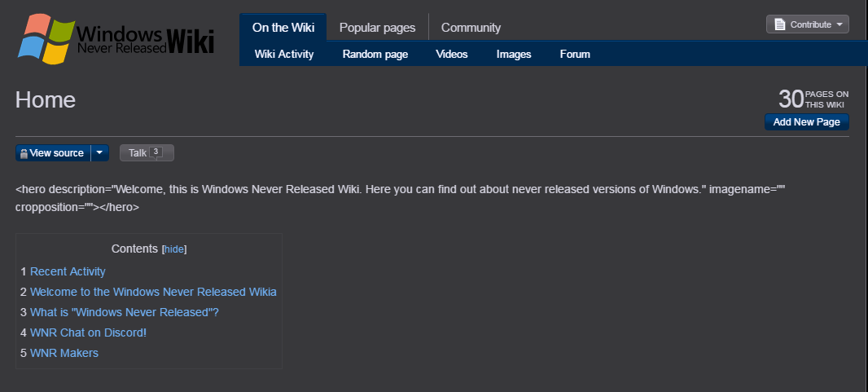Screen dimensions: 868x392
Task: Jump to Recent Activity section
Action: click(x=68, y=271)
